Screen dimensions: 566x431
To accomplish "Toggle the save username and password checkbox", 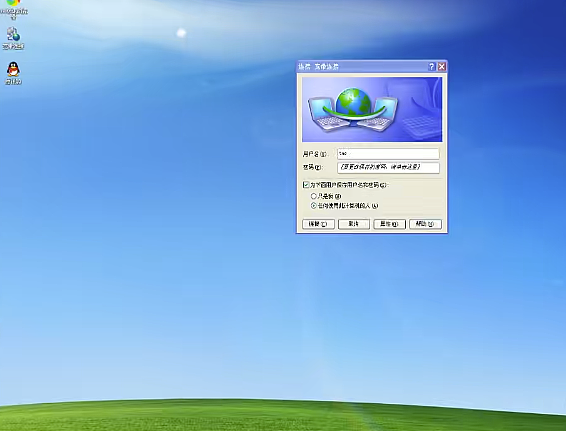I will click(x=306, y=185).
